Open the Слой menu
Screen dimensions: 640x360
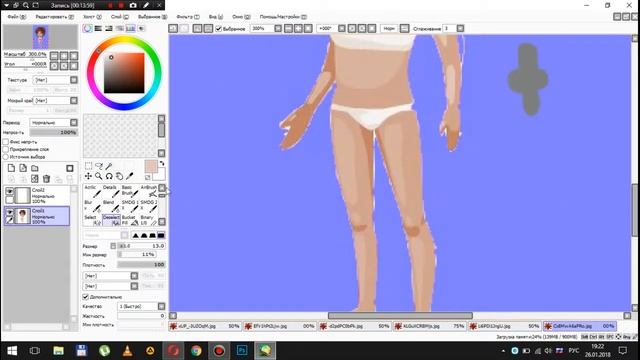[x=120, y=17]
